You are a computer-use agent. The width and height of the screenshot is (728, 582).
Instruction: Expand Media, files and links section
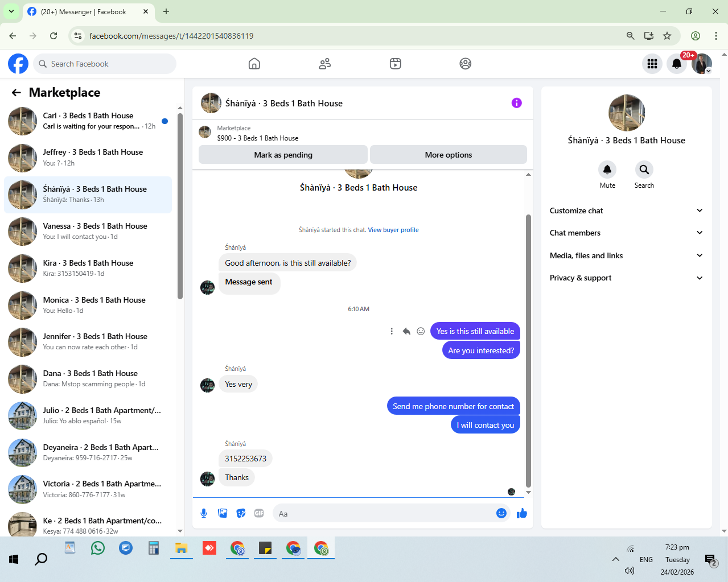[626, 255]
